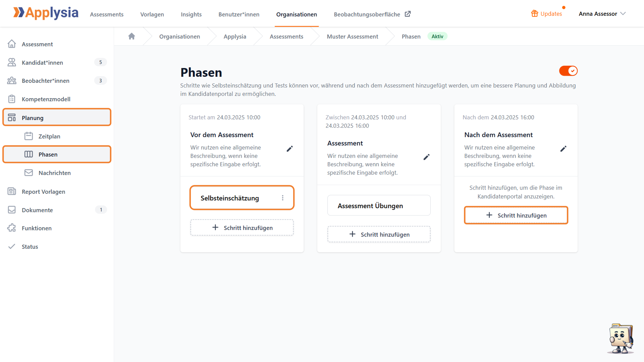Click the Beobachter*innen group icon
This screenshot has width=644, height=362.
point(12,81)
